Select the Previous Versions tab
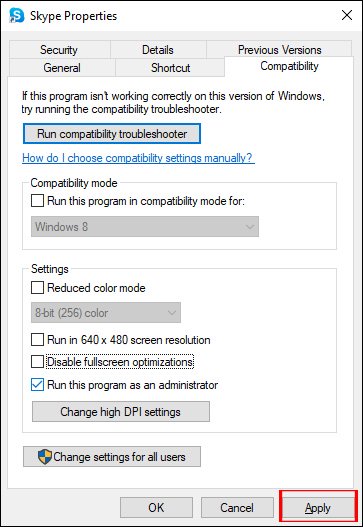This screenshot has width=363, height=527. 279,50
